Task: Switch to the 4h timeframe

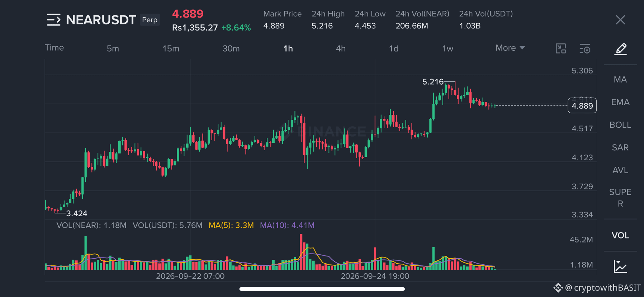Action: pos(341,48)
